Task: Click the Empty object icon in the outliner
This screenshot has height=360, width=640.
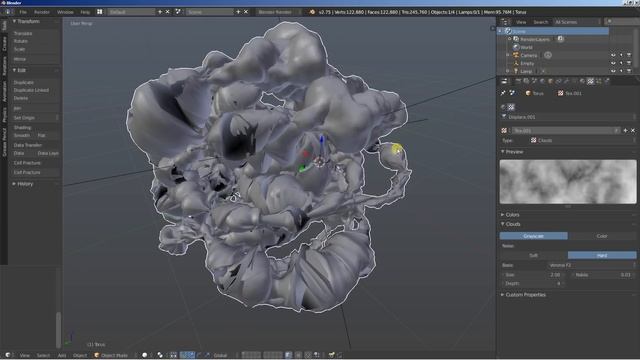Action: [x=516, y=63]
